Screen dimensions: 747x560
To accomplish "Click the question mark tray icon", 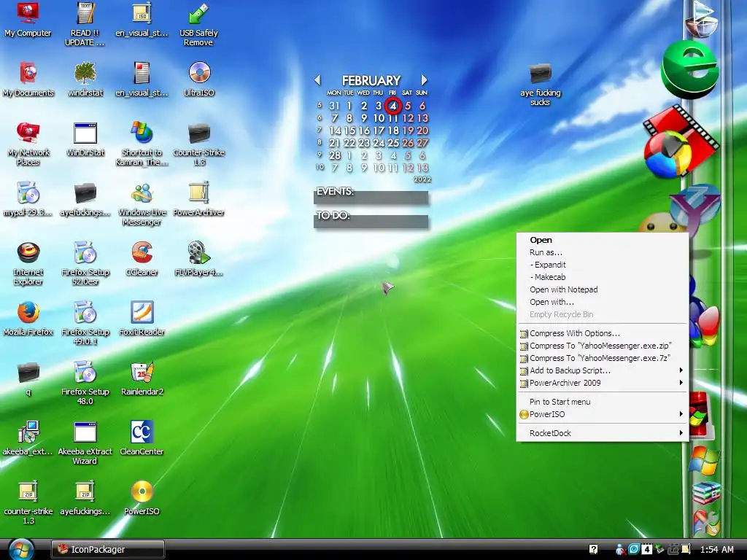I will point(593,549).
